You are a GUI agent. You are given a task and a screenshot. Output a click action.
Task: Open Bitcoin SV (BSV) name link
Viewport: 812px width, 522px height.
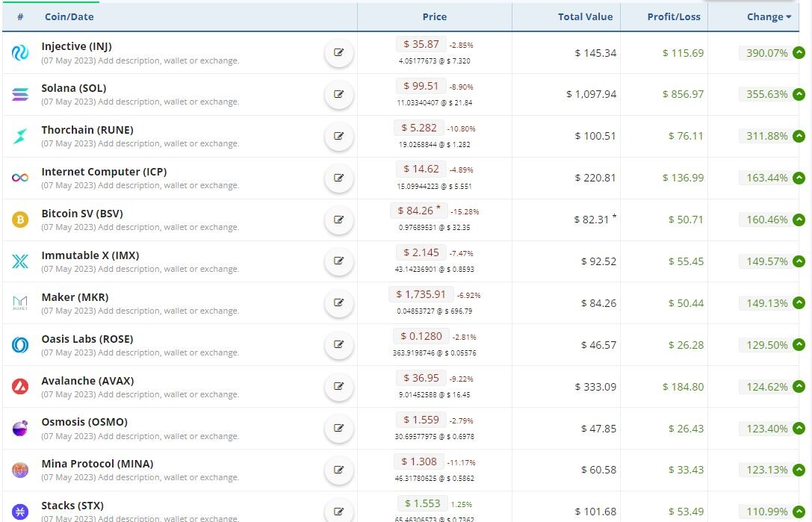click(x=82, y=214)
